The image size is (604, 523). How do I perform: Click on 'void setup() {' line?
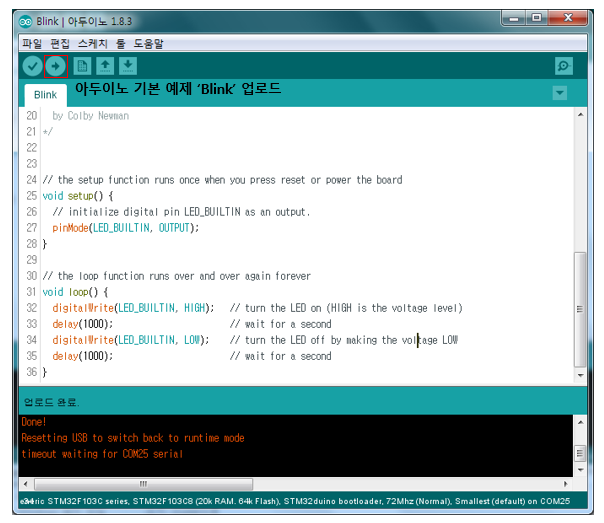[x=78, y=196]
